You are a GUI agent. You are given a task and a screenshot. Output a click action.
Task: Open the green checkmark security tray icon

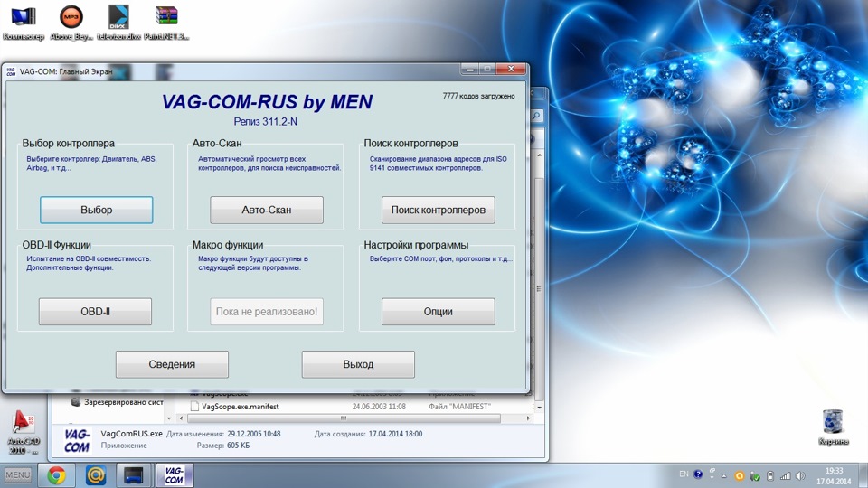point(754,476)
